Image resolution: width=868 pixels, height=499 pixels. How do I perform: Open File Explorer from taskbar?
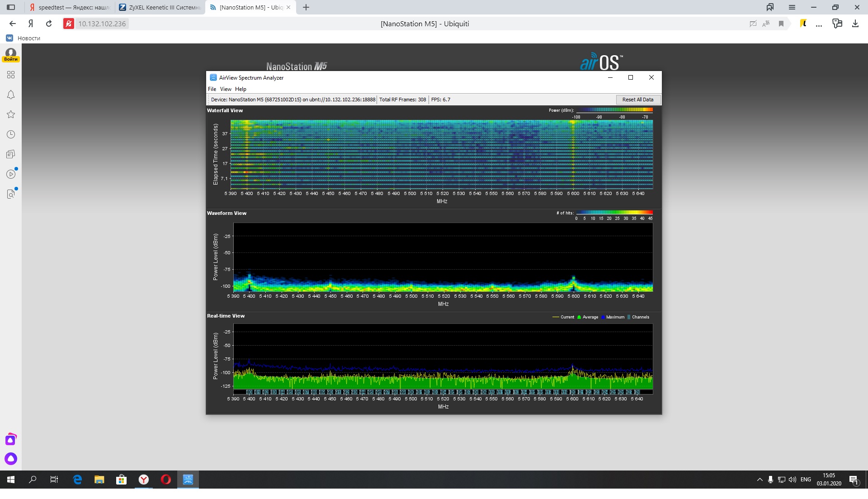pyautogui.click(x=99, y=480)
